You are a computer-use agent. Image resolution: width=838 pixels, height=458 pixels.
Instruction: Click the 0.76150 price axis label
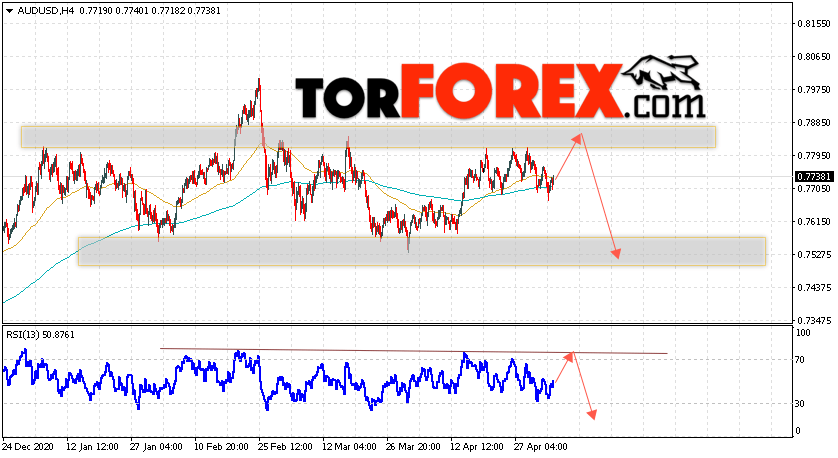pos(814,222)
